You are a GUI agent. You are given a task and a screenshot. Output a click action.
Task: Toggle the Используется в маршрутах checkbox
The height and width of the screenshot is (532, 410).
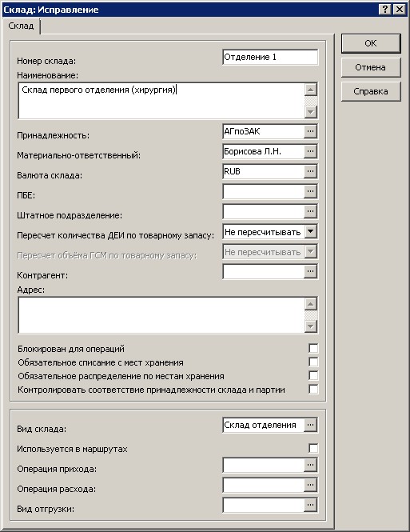tap(313, 448)
